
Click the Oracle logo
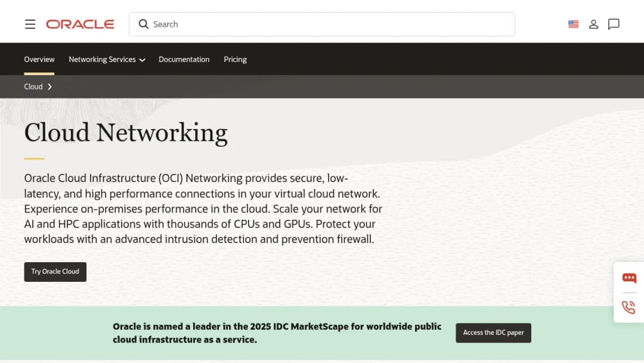pyautogui.click(x=80, y=24)
